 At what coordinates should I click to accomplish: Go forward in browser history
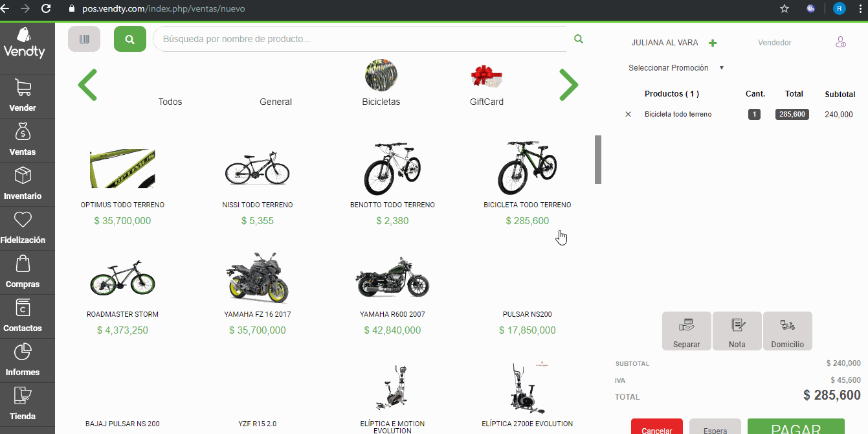25,9
